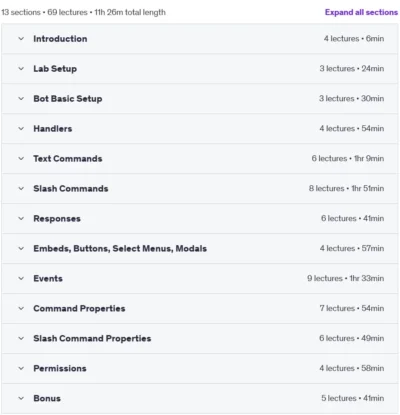Click Expand all sections link
Screen dimensions: 400x415
pyautogui.click(x=361, y=12)
